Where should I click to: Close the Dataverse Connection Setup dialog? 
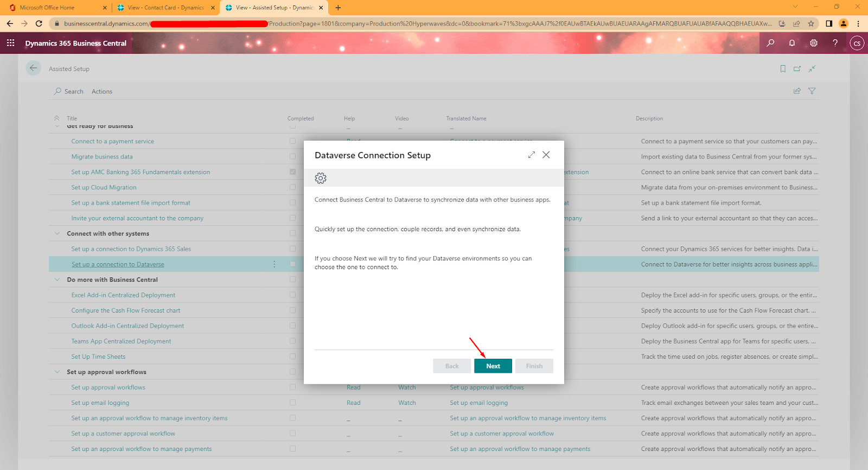[546, 155]
